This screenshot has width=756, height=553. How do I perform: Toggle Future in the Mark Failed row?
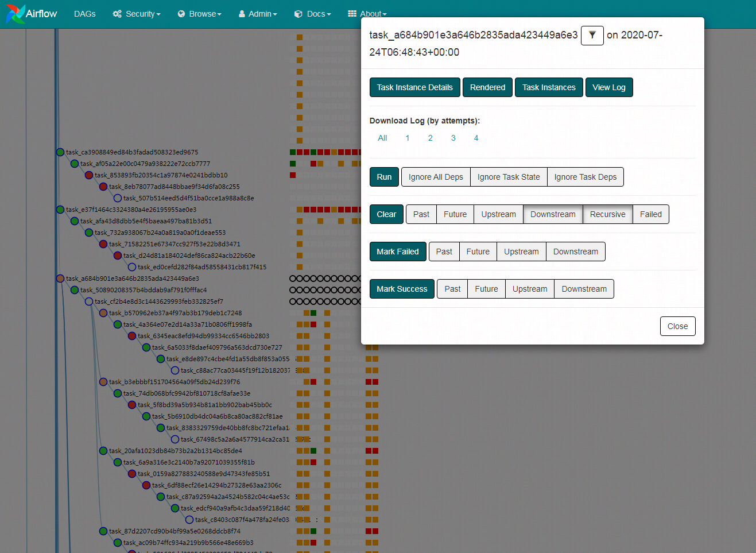click(x=478, y=252)
